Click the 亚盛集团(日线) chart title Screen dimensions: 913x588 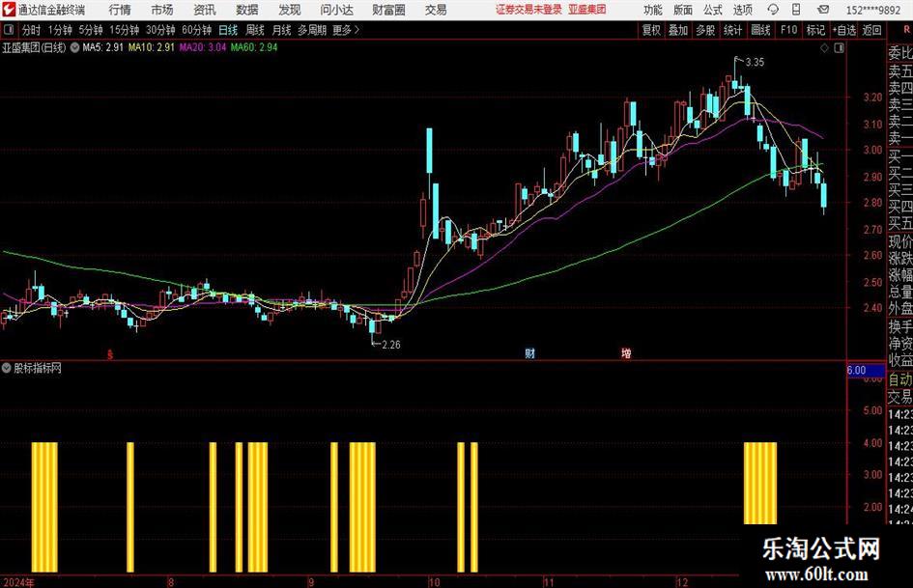[34, 47]
